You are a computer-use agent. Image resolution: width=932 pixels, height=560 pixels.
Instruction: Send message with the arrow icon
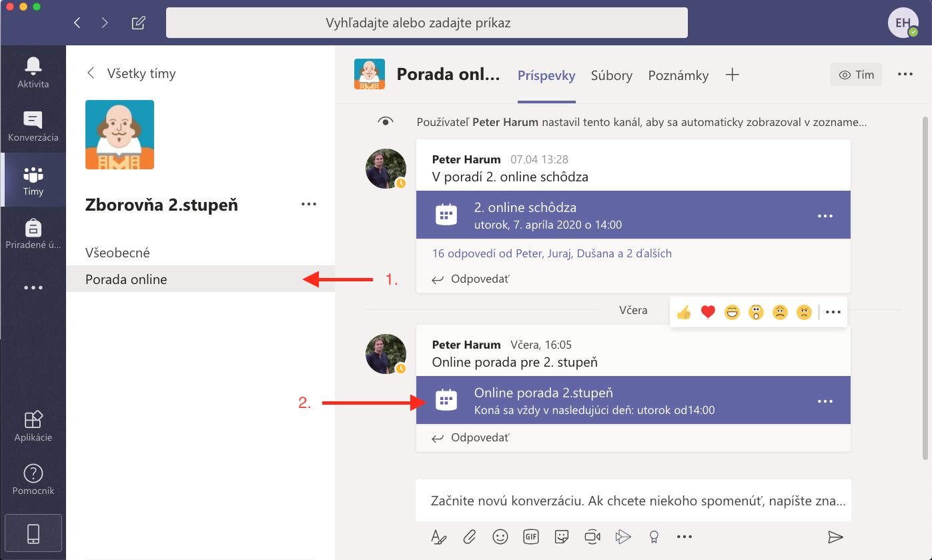835,537
